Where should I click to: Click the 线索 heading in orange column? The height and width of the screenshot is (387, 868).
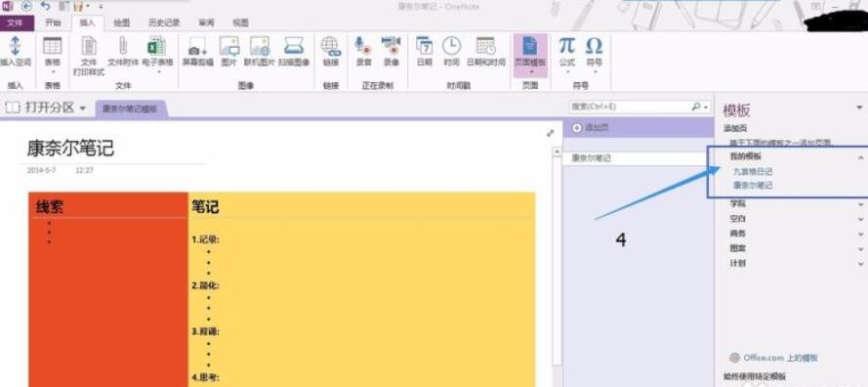pos(50,207)
